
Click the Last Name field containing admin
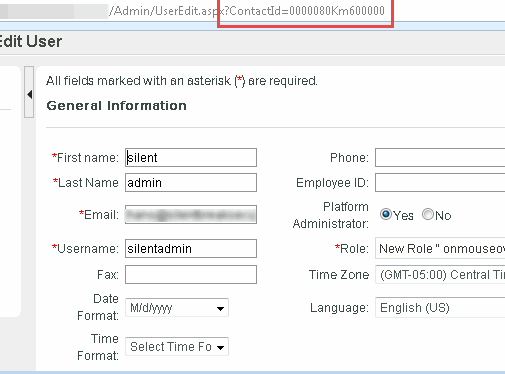tap(191, 183)
